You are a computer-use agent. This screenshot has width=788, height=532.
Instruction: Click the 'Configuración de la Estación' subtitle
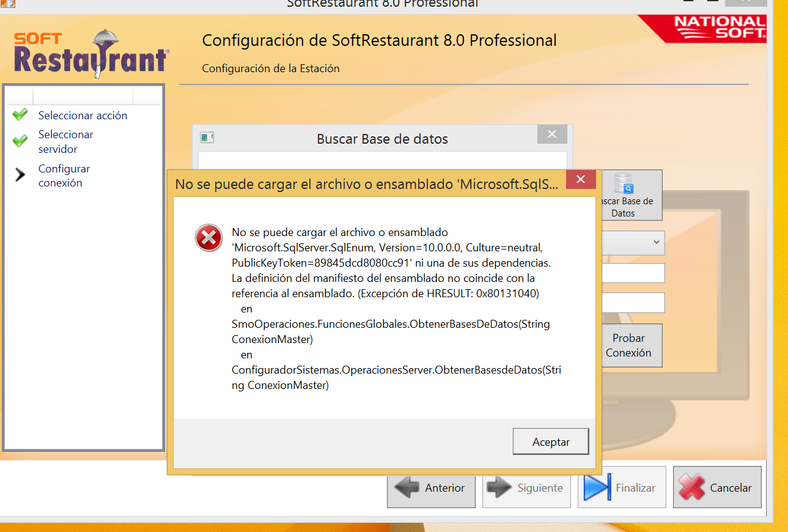coord(271,68)
